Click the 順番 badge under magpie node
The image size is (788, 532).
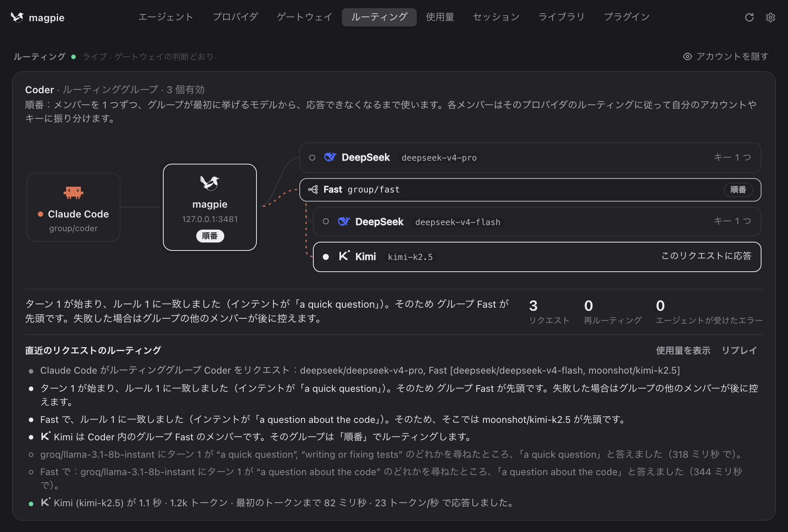[210, 236]
